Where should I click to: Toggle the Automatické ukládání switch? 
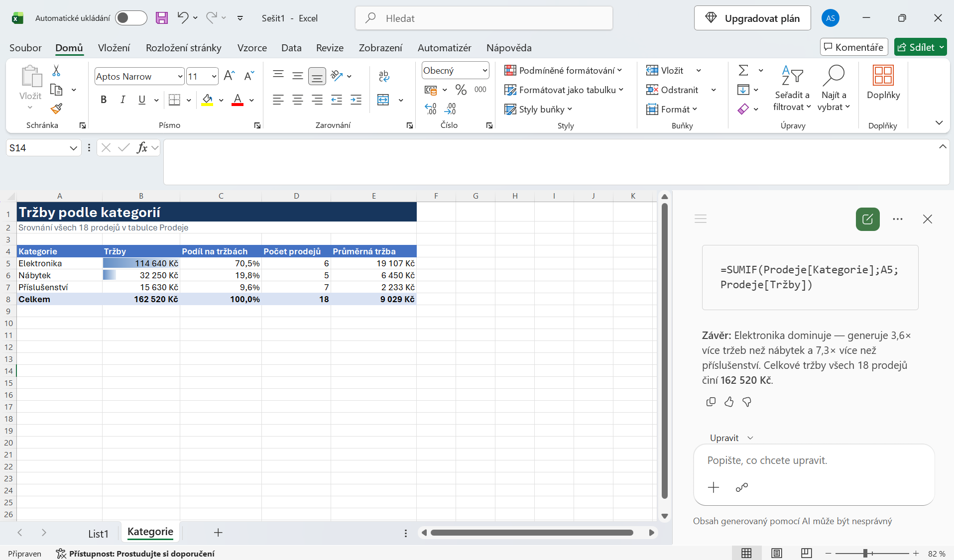131,18
